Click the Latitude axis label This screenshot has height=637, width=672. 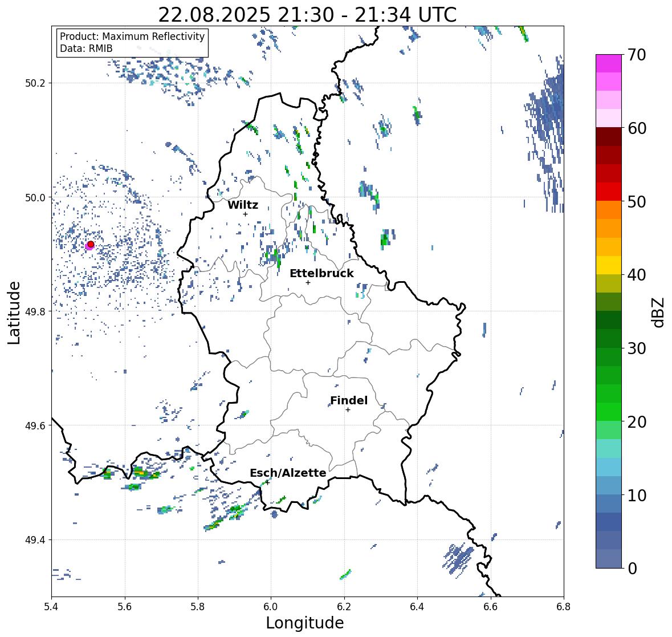tap(14, 313)
